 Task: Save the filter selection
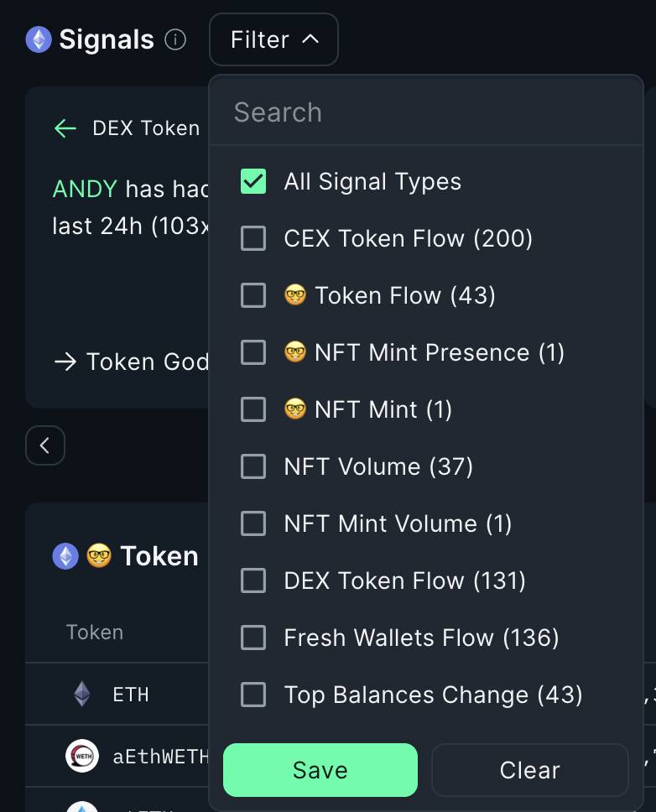(320, 770)
